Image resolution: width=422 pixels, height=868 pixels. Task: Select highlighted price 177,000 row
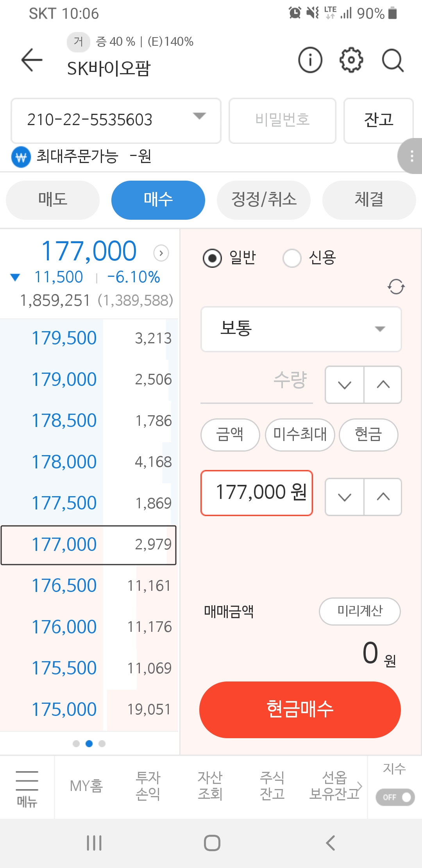[x=89, y=545]
